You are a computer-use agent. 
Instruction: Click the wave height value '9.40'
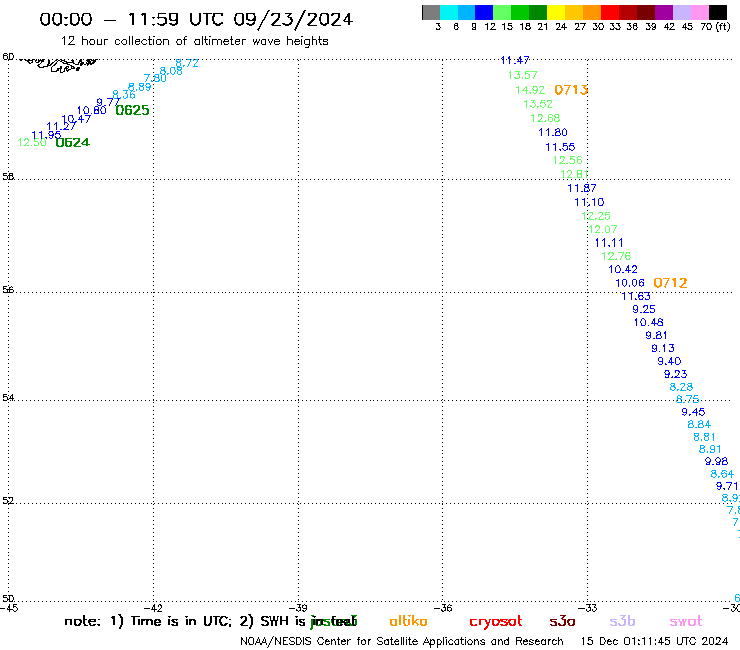[x=669, y=361]
